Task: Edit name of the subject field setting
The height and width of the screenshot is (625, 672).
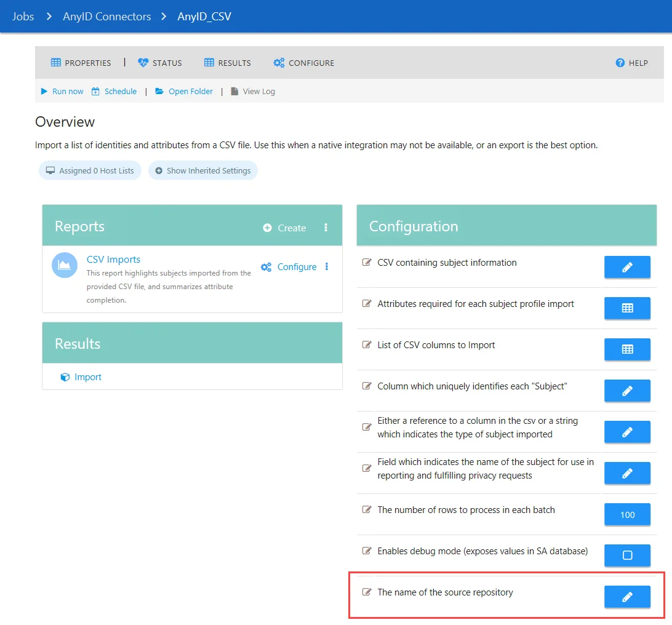Action: click(627, 473)
